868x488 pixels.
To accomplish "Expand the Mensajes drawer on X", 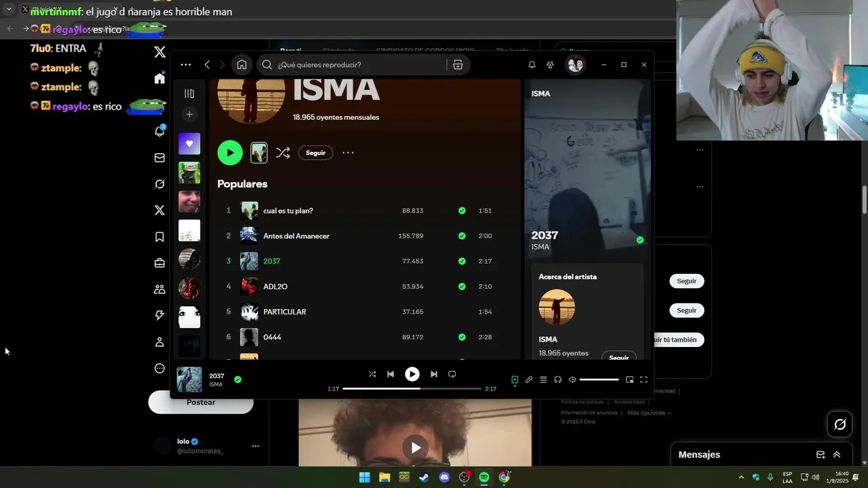I will click(x=837, y=455).
